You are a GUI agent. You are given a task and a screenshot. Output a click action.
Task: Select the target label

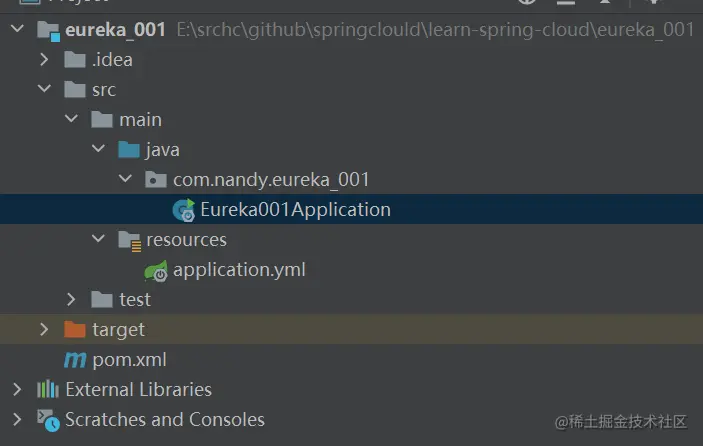(x=119, y=330)
